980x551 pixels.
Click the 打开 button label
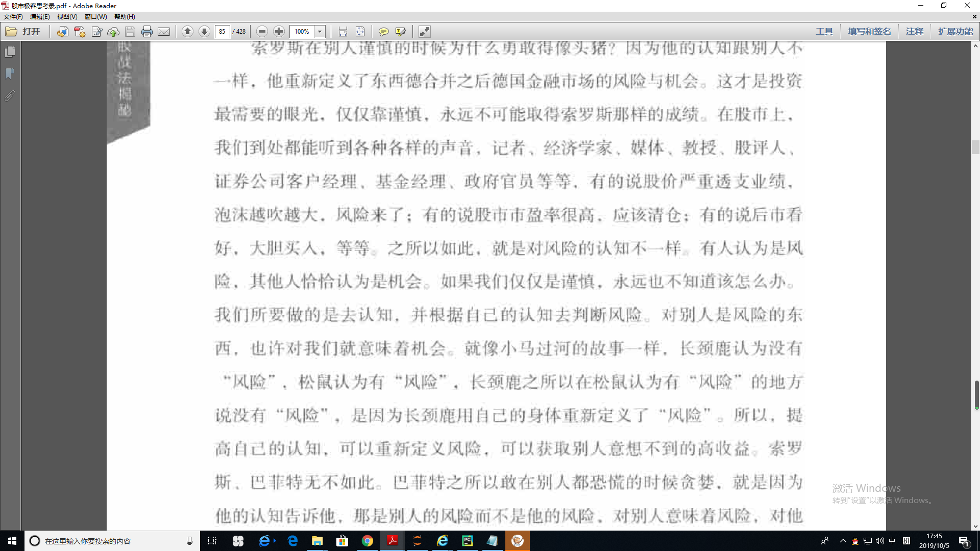(x=31, y=32)
